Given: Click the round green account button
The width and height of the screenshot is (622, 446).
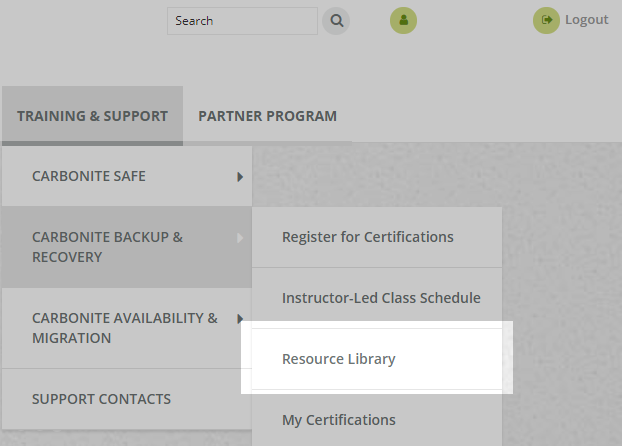Looking at the screenshot, I should point(403,20).
